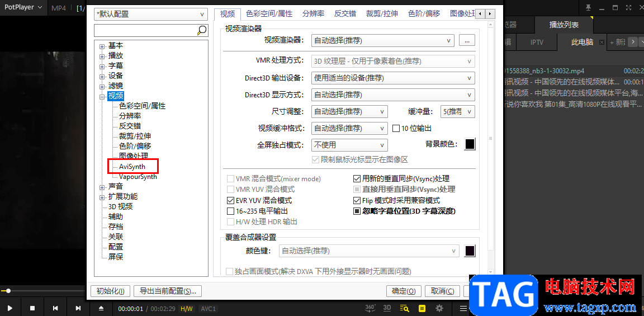644x316 pixels.
Task: Click the H/W hardware decoding indicator
Action: pyautogui.click(x=187, y=309)
